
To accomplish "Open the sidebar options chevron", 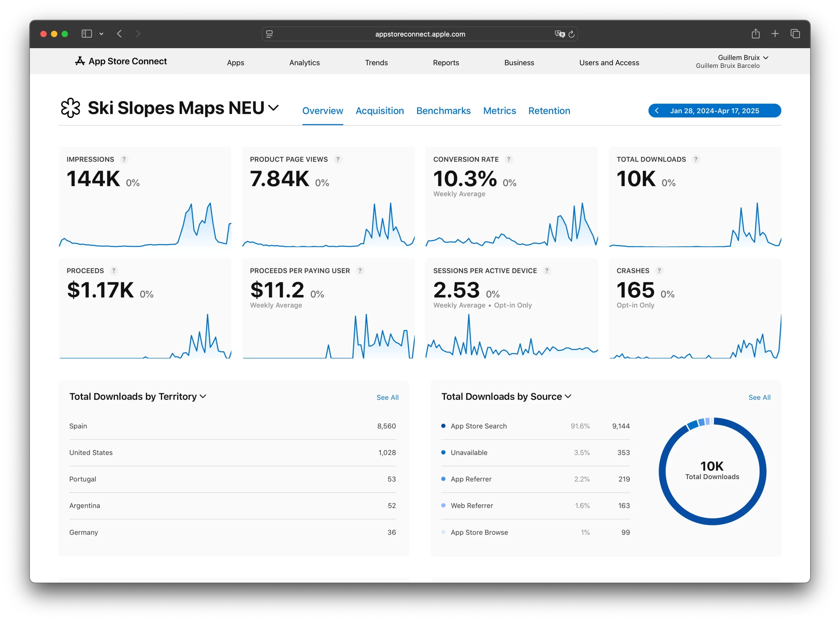I will [x=101, y=34].
